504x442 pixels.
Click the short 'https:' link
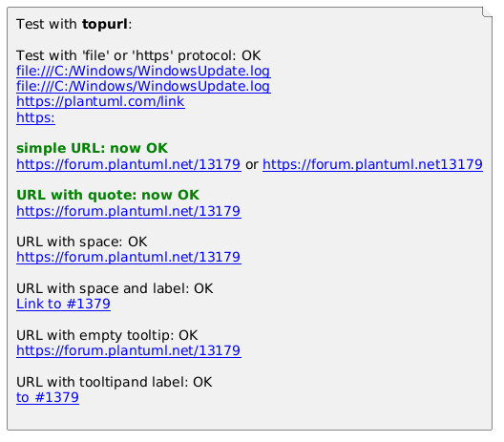[x=35, y=117]
